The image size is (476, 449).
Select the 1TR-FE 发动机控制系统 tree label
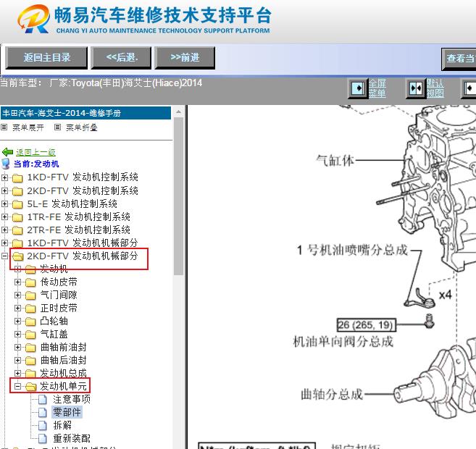pos(79,217)
